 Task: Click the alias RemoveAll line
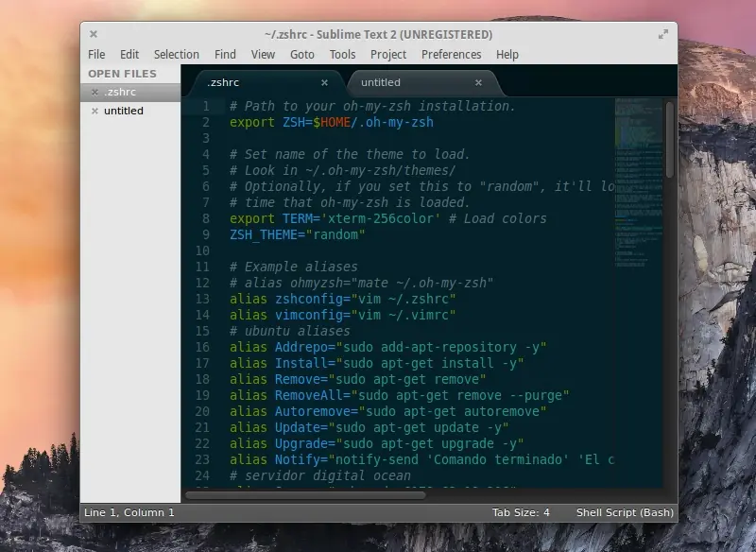(x=399, y=395)
